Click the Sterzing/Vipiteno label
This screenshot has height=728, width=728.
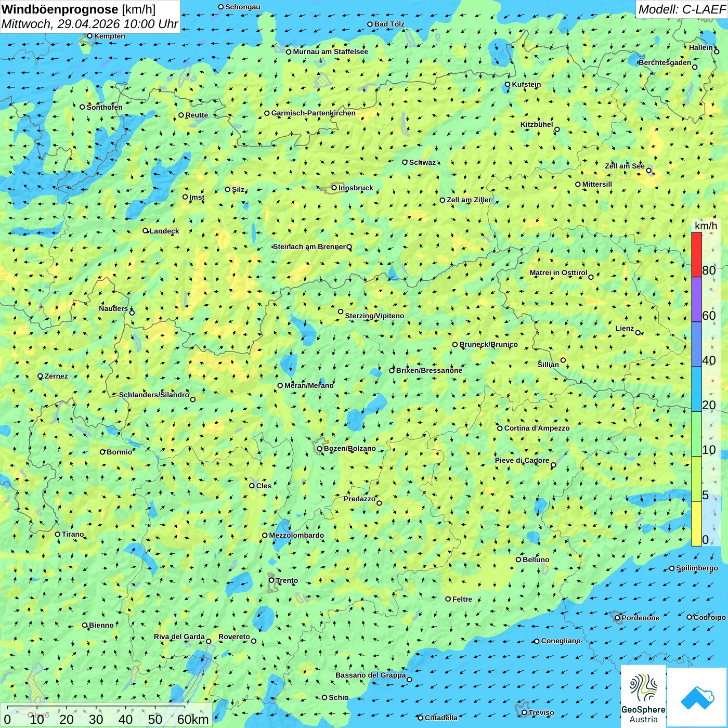(374, 316)
